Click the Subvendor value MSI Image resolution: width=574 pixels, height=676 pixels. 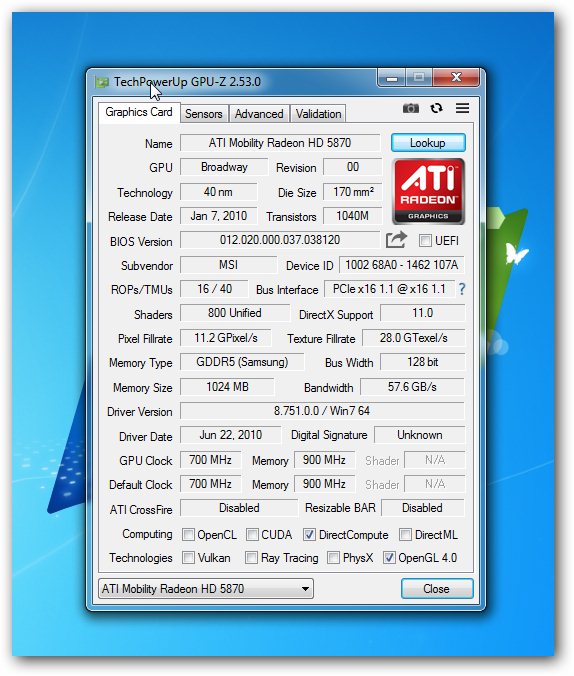coord(228,265)
